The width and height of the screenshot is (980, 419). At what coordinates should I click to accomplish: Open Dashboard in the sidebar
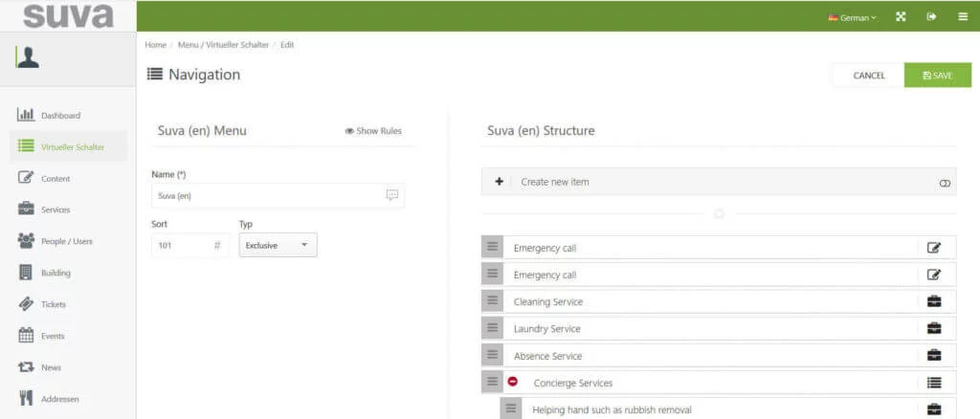pyautogui.click(x=59, y=116)
